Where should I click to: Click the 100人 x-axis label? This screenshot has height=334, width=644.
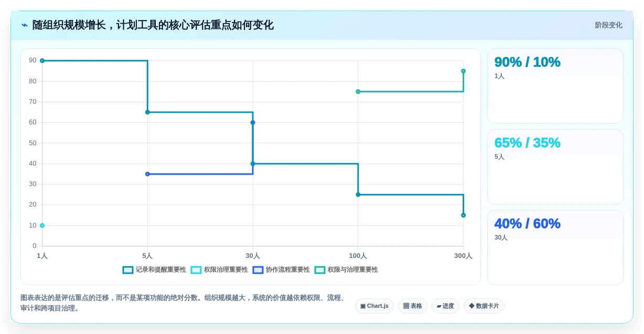click(x=358, y=256)
